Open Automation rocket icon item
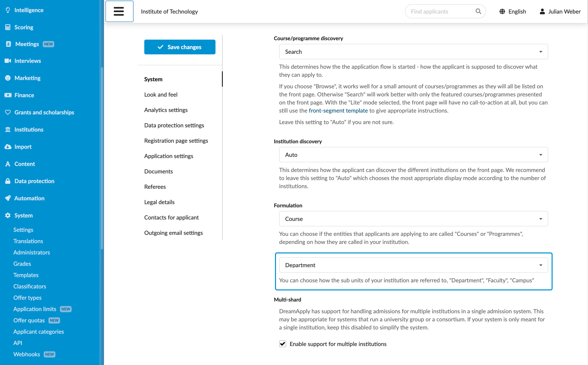Viewport: 588px width, 365px height. point(8,198)
